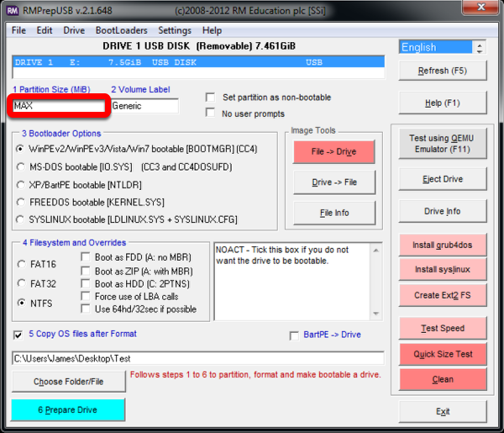Click the RM application icon in title bar
This screenshot has width=504, height=433.
[x=13, y=11]
